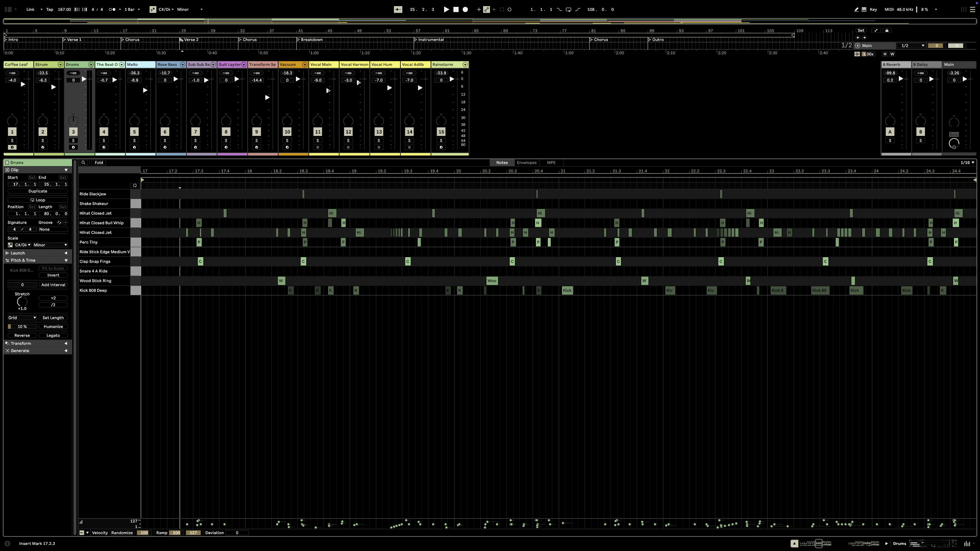Click the Reverse button
The height and width of the screenshot is (551, 980).
point(22,335)
